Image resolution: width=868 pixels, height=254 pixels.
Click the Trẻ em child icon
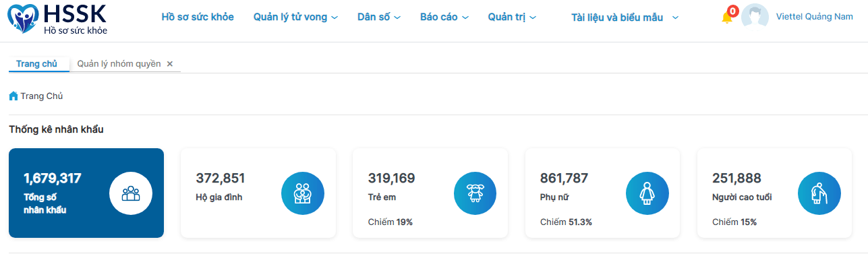coord(475,193)
